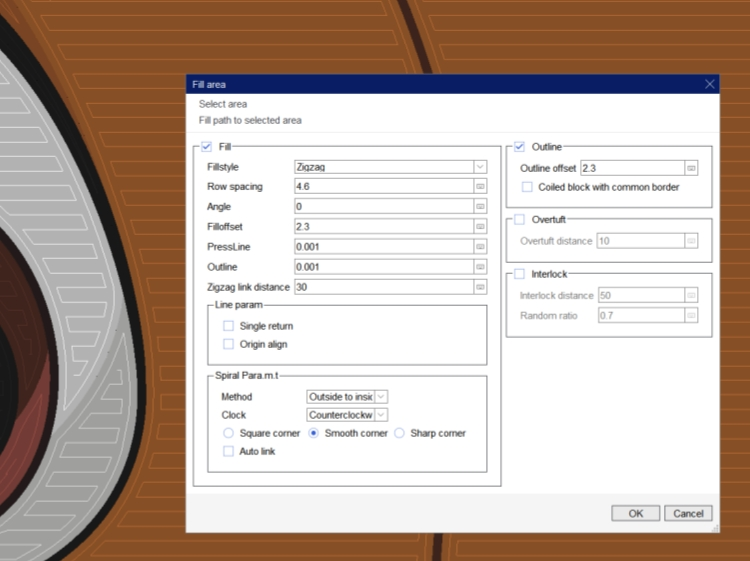Click the calculator icon beside Angle field
This screenshot has height=561, width=750.
tap(480, 207)
